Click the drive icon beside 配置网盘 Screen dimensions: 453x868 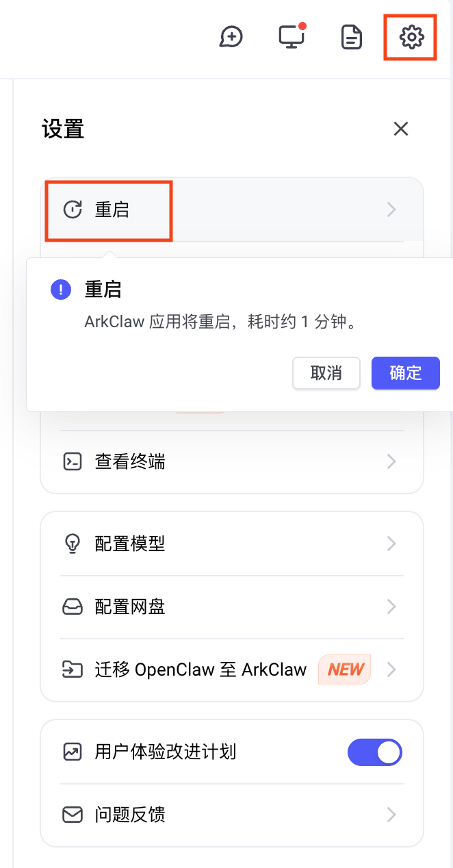coord(73,607)
